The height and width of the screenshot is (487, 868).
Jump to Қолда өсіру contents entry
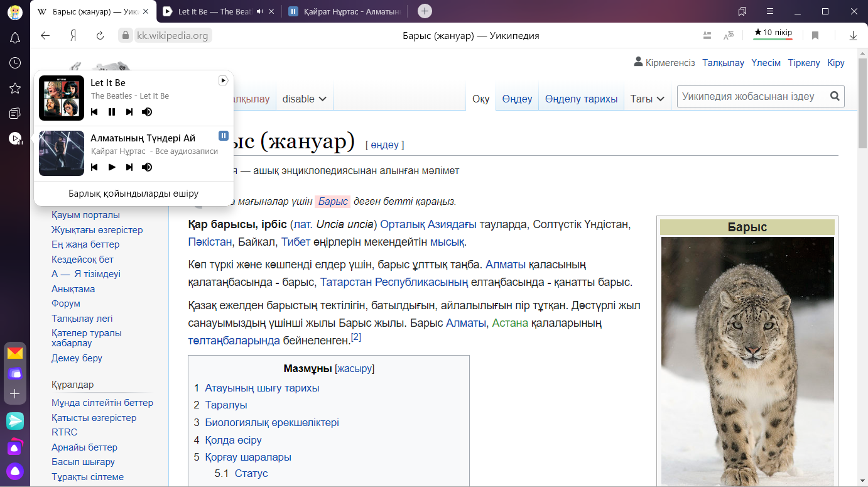233,440
